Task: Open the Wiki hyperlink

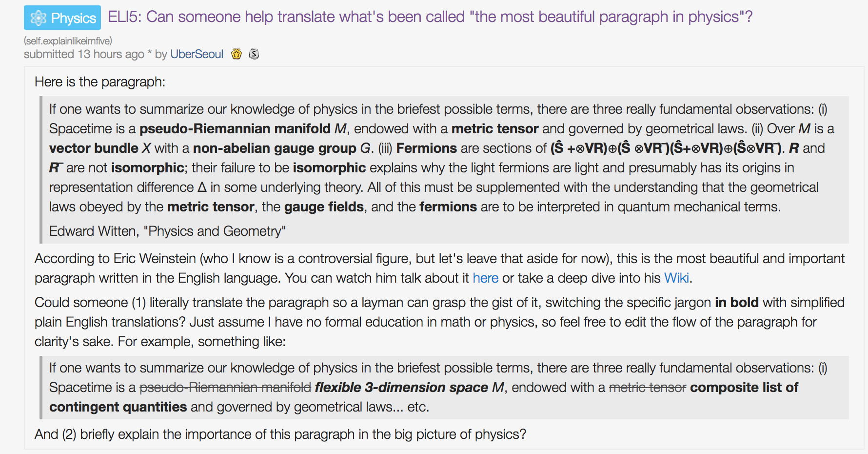Action: coord(677,278)
